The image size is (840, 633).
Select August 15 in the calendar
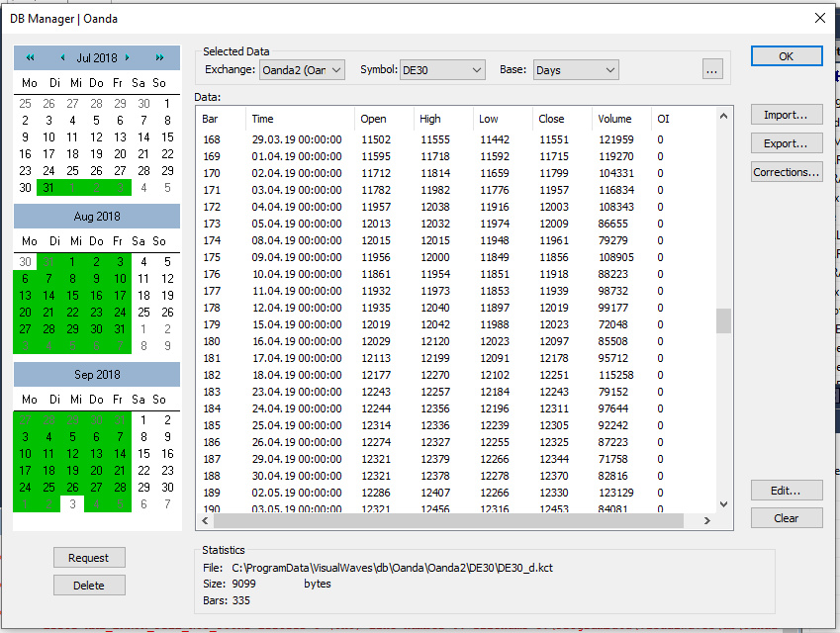pyautogui.click(x=72, y=296)
